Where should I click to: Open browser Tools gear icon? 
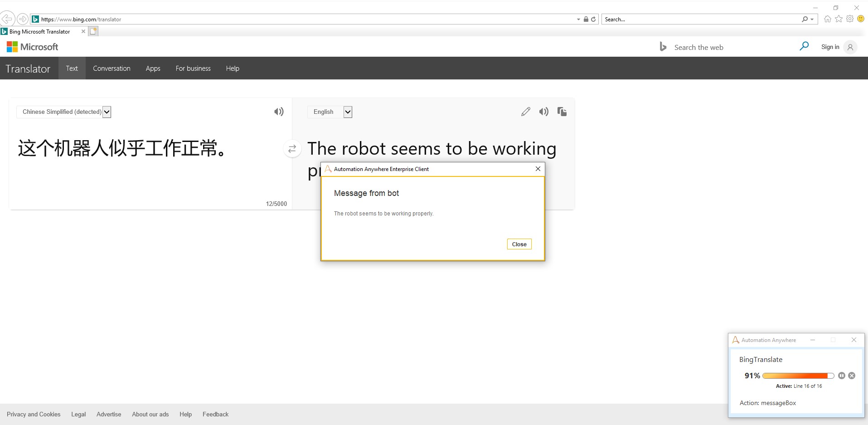coord(850,19)
